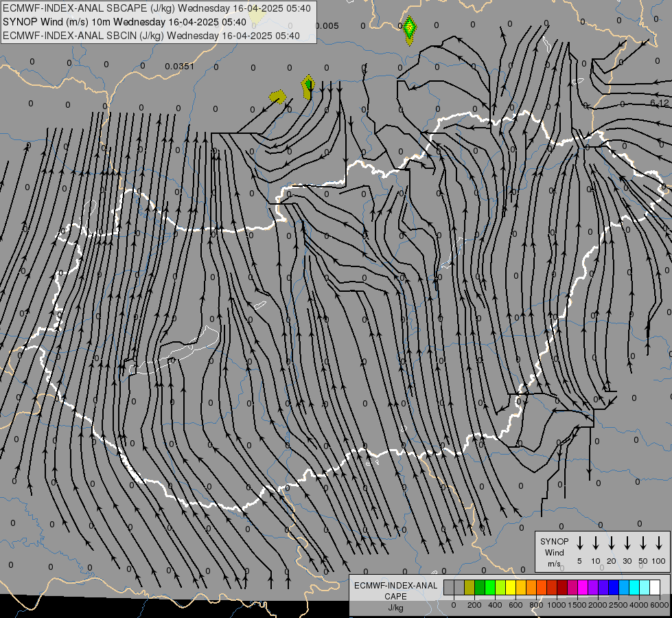Click the 1000 tick label in CAPE legend
The height and width of the screenshot is (618, 672).
tap(557, 605)
